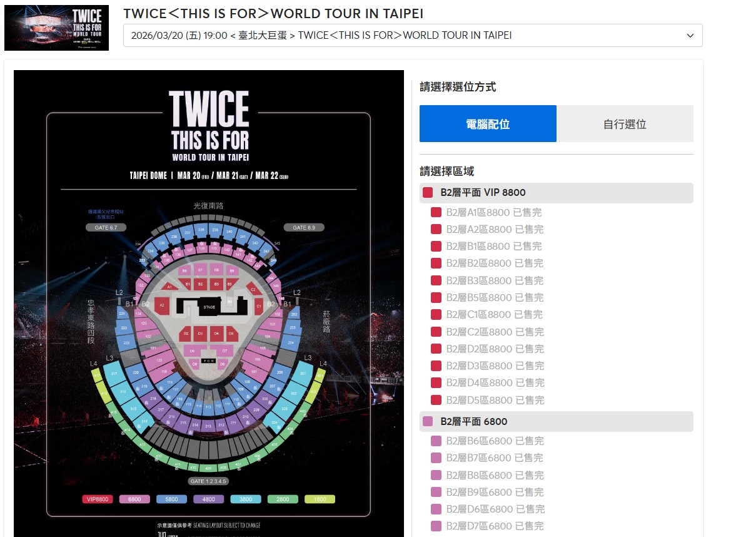The width and height of the screenshot is (756, 537).
Task: Click the purple icon on the B2層平面 6800 header
Action: [x=427, y=421]
